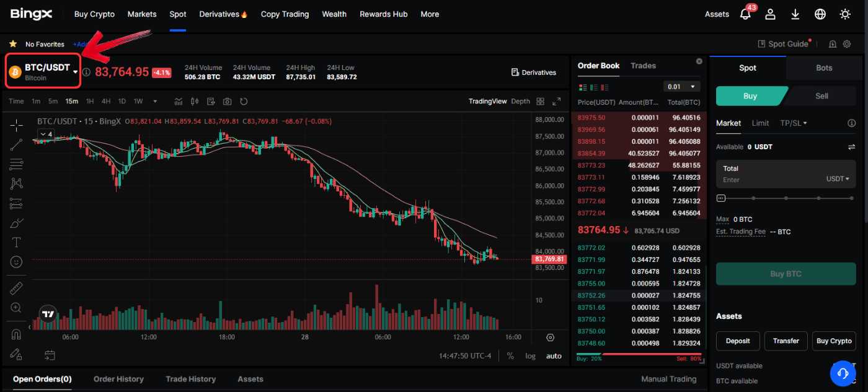Image resolution: width=868 pixels, height=392 pixels.
Task: Select the Fibonacci retracement tool
Action: 16,164
